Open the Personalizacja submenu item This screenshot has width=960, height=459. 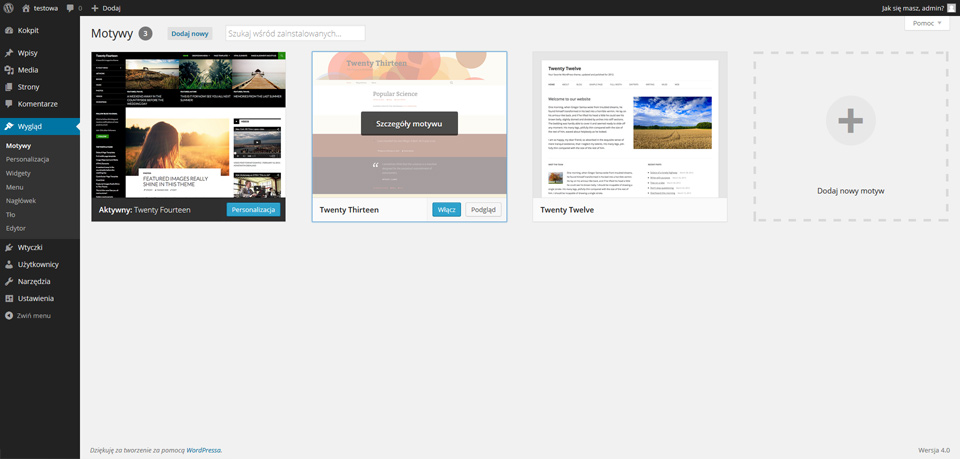click(28, 159)
